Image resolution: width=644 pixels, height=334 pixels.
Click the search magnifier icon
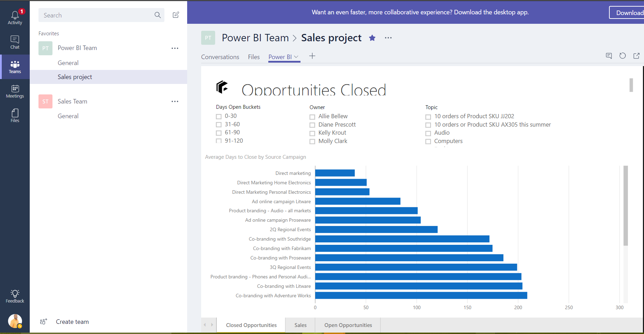pos(157,15)
